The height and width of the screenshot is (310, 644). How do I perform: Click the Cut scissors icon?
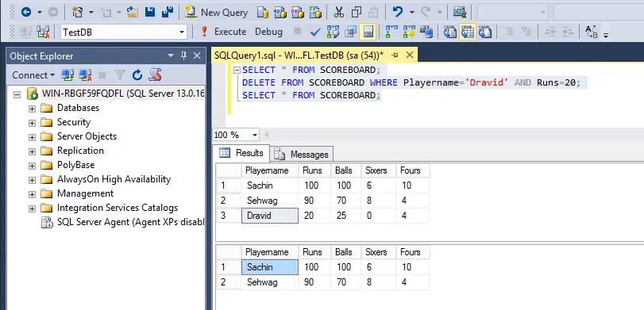pos(339,13)
